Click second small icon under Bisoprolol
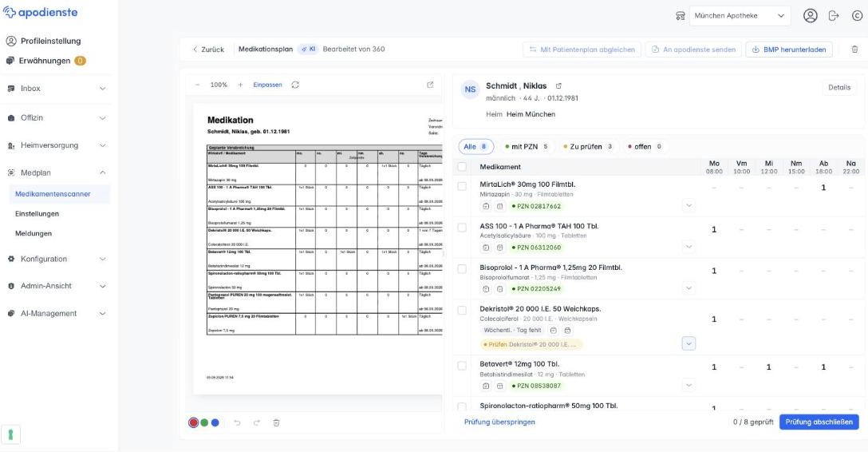The width and height of the screenshot is (868, 452). point(500,288)
